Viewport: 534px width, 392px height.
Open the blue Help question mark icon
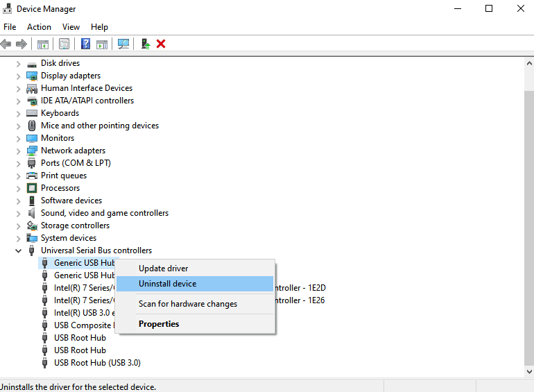click(85, 44)
